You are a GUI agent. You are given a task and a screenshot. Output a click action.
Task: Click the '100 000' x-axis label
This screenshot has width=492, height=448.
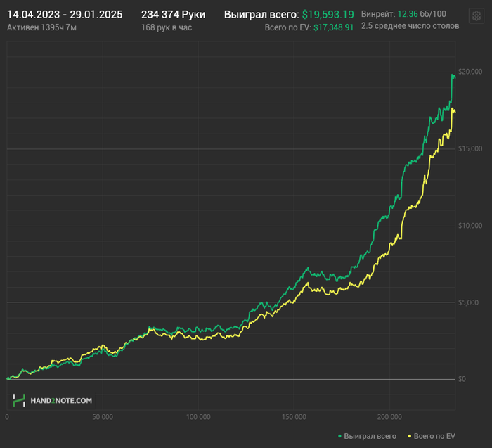point(198,417)
